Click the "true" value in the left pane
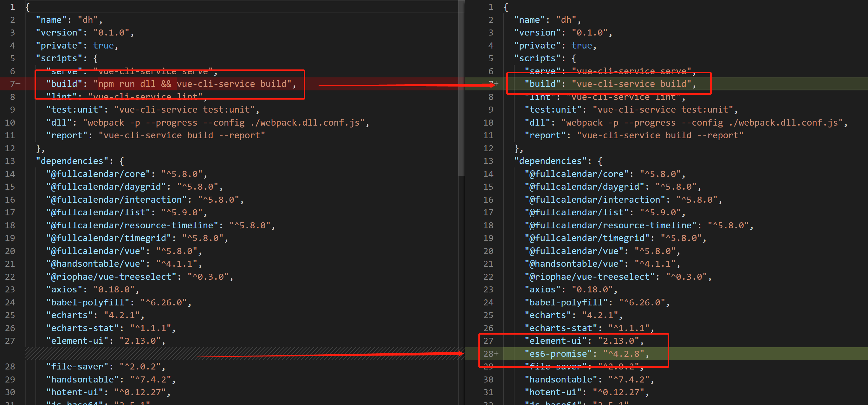 (x=103, y=46)
